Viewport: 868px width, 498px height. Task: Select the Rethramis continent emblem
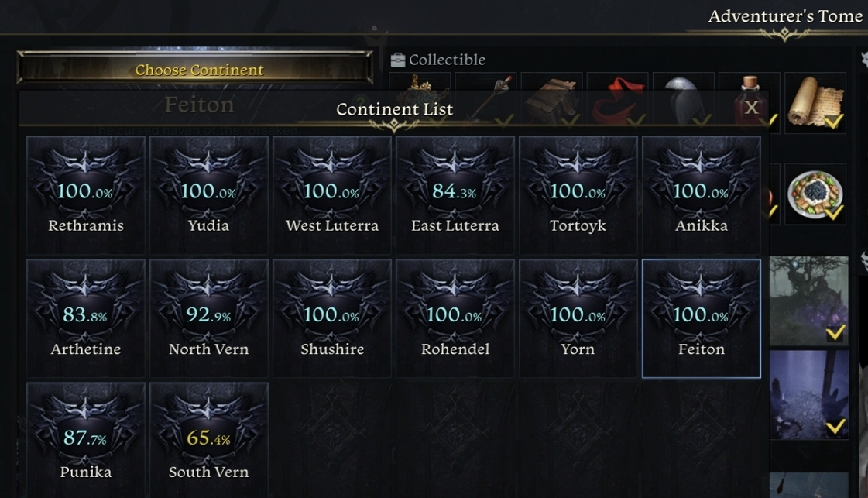click(86, 195)
